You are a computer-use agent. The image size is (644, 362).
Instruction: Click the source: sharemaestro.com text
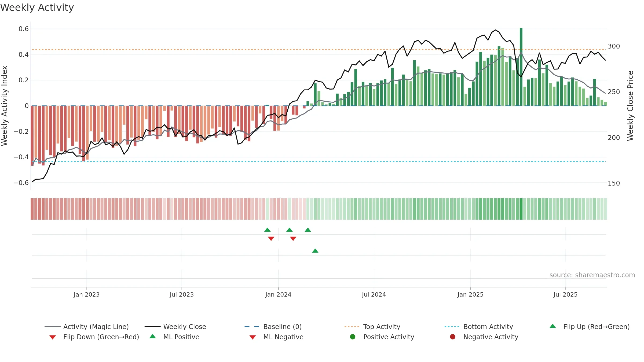tap(592, 275)
